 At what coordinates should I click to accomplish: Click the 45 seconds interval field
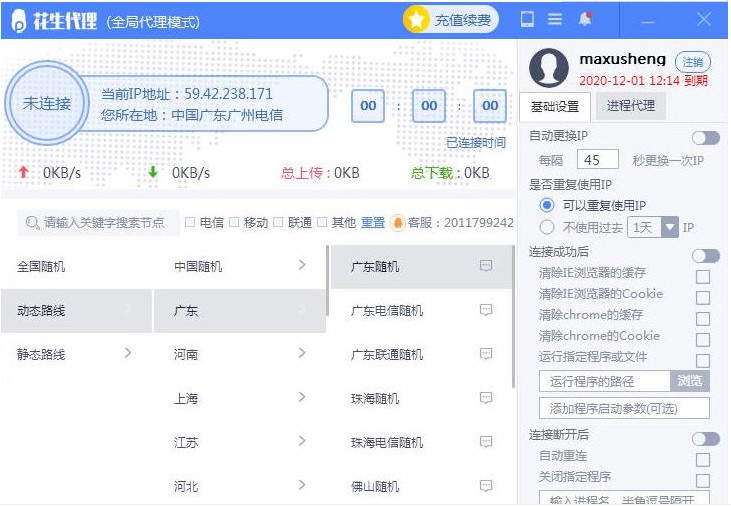pyautogui.click(x=598, y=159)
